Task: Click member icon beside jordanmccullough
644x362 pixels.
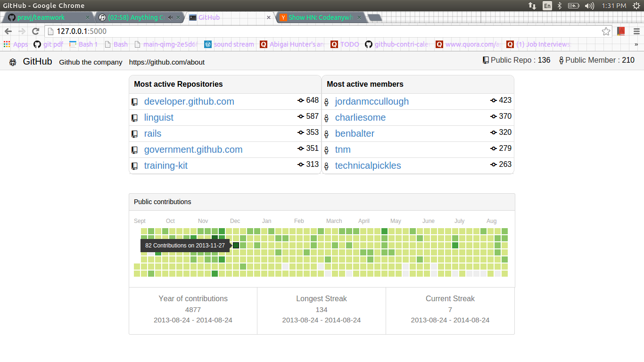Action: pyautogui.click(x=326, y=102)
